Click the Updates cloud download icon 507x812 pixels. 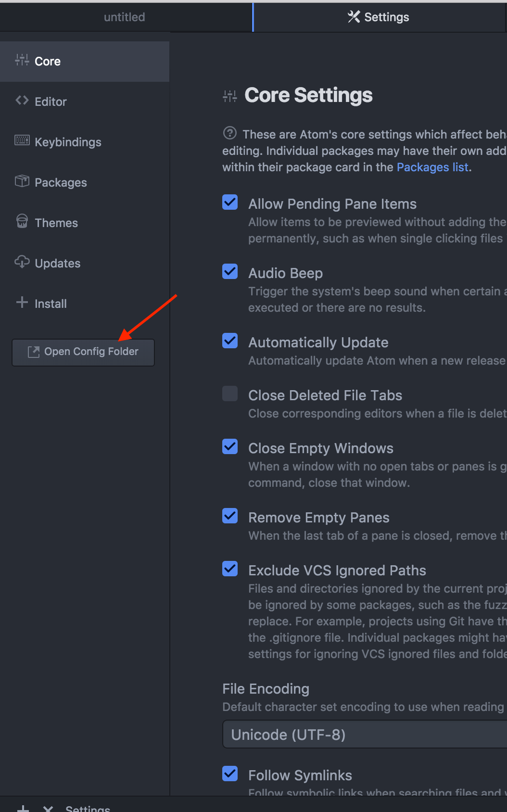click(x=22, y=262)
